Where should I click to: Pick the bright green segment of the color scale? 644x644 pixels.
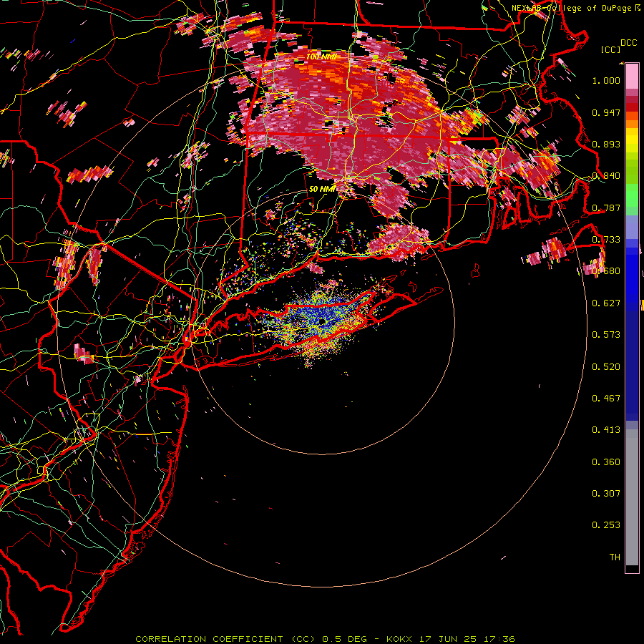[x=632, y=195]
